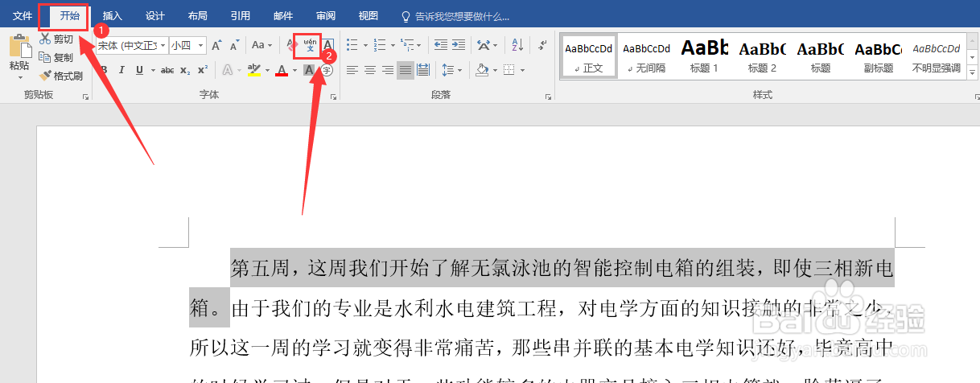This screenshot has height=383, width=980.
Task: Click the text effects outlined A icon
Action: click(227, 70)
